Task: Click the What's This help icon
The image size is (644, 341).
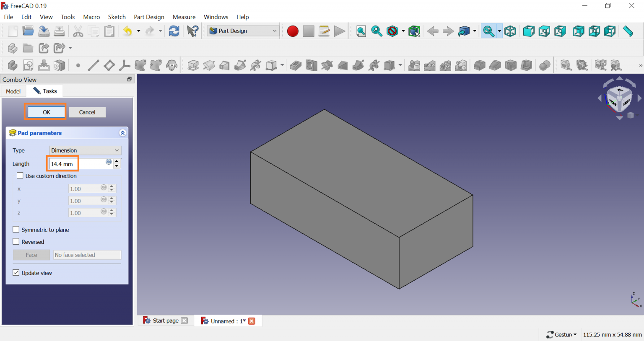Action: [x=192, y=31]
